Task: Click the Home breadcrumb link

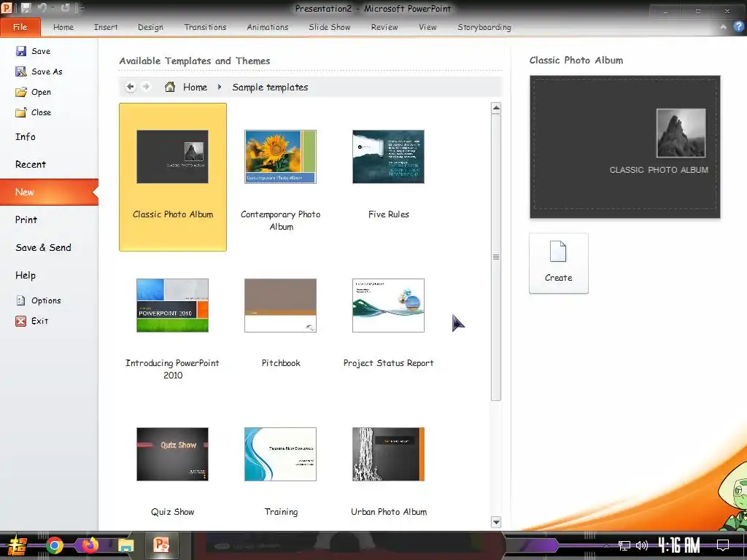Action: click(x=196, y=87)
